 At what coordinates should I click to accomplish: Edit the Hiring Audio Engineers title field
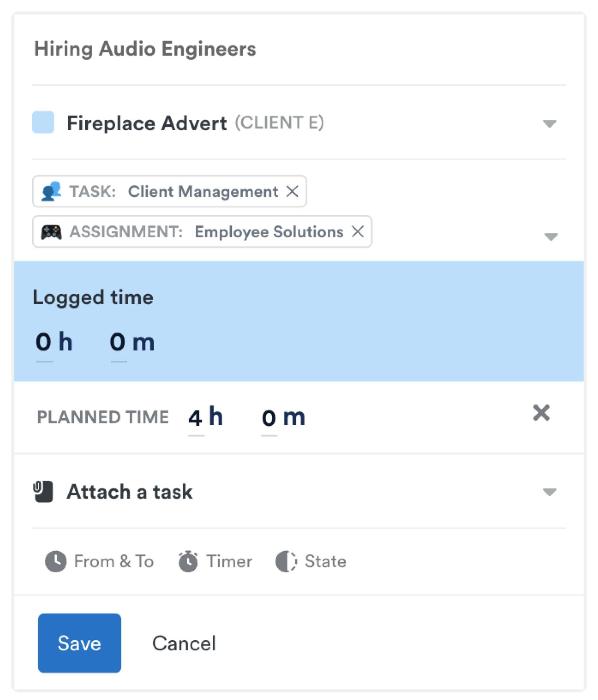145,49
